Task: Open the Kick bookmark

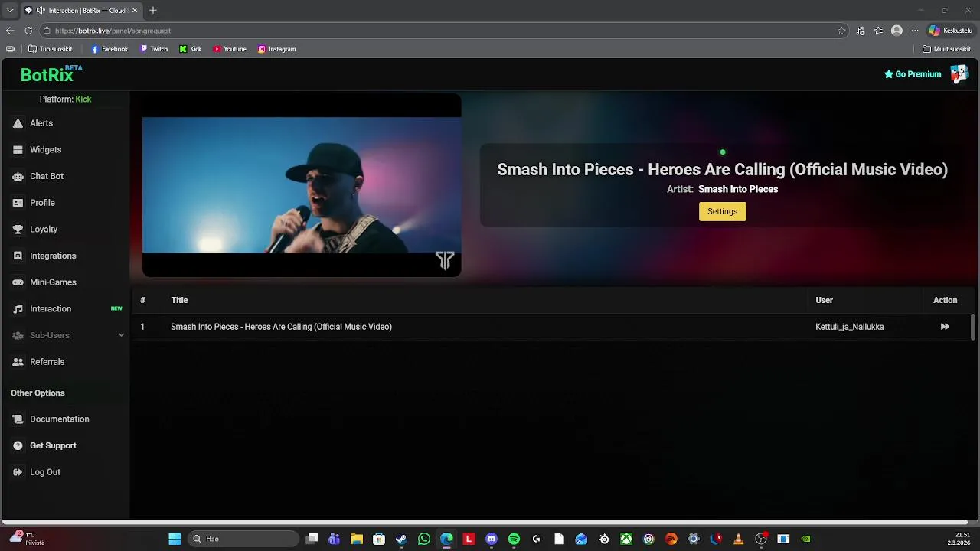Action: click(191, 49)
